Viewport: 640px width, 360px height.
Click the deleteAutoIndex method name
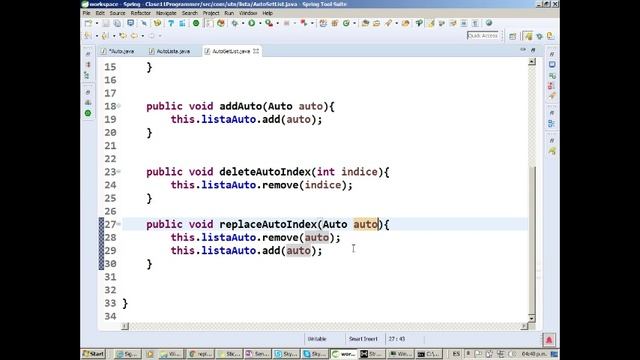click(265, 172)
